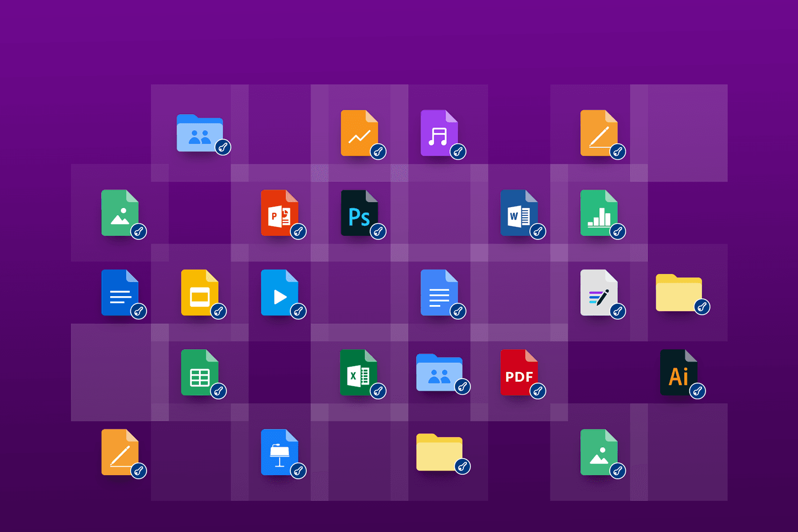Open the green image file below the notes file
Viewport: 798px width, 532px height.
(599, 452)
